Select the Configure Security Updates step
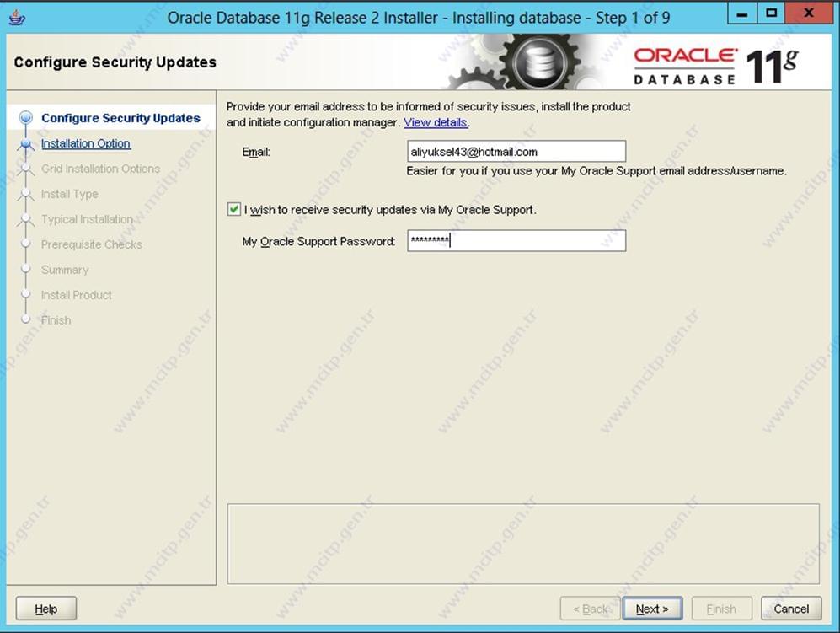The width and height of the screenshot is (840, 633). coord(120,118)
